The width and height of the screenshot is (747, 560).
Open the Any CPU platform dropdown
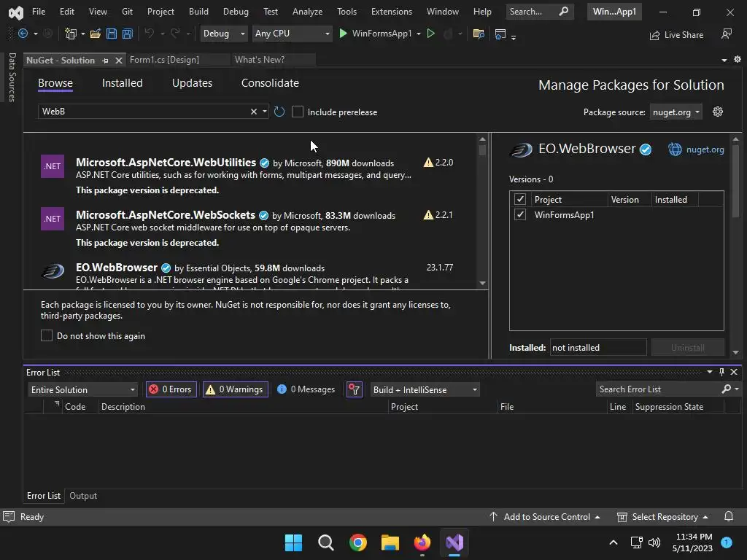(292, 34)
